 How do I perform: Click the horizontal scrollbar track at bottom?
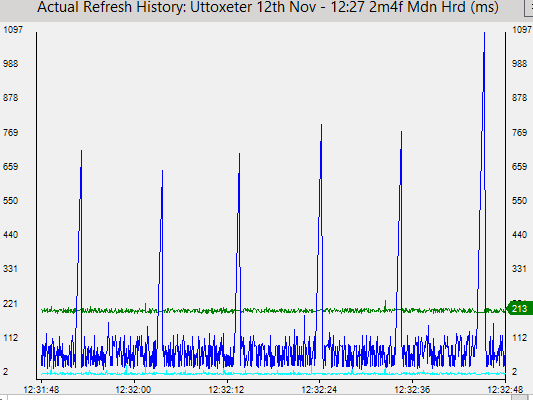click(258, 398)
